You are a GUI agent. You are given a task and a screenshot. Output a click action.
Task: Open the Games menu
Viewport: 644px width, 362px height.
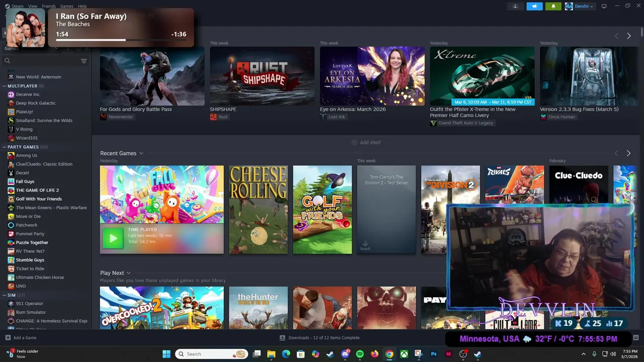(66, 6)
